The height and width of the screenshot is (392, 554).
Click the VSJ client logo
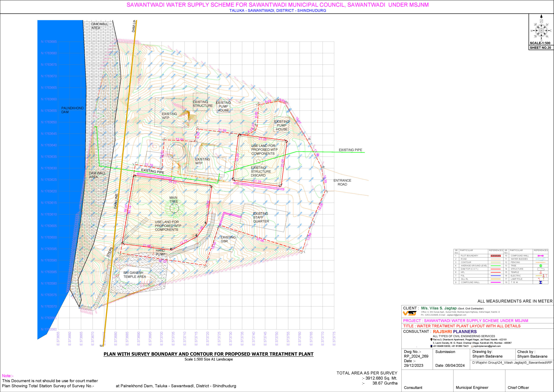coord(410,313)
